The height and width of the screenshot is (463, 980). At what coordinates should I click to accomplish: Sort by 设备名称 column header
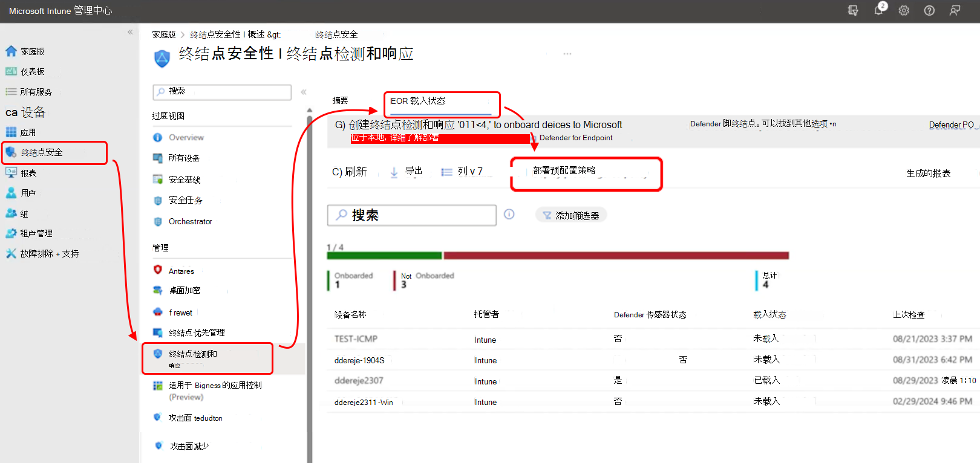coord(350,315)
